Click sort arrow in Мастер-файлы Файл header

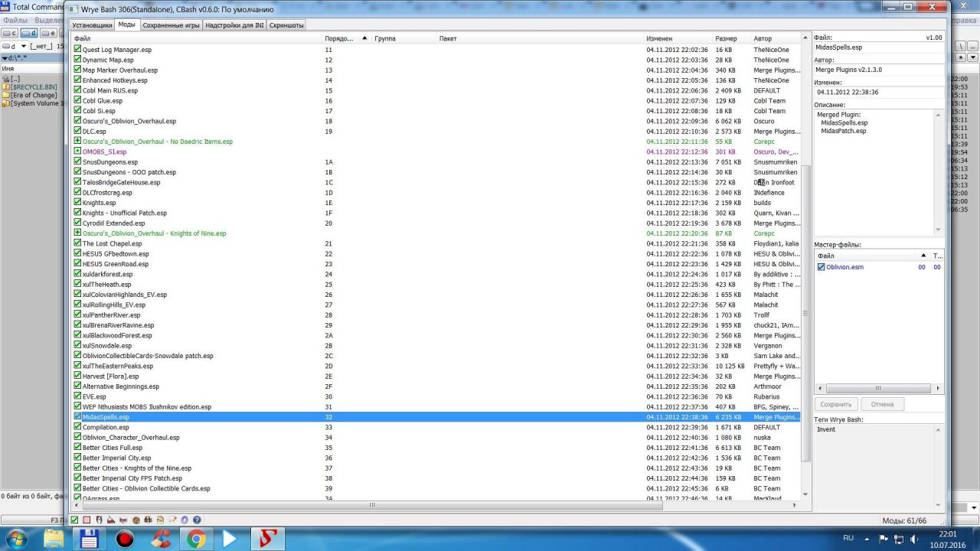[923, 256]
